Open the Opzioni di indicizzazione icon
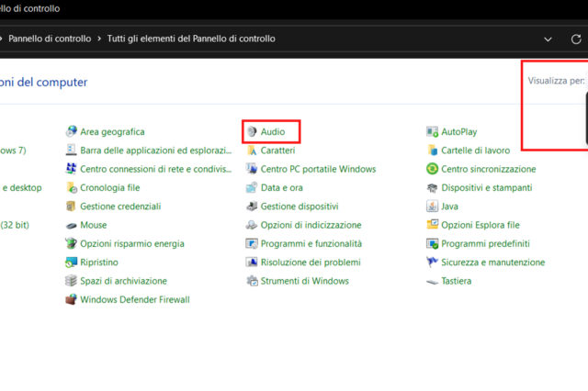The image size is (588, 391). point(252,225)
